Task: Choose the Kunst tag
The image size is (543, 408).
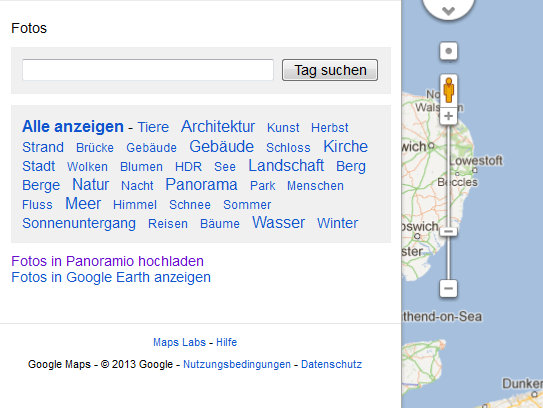Action: (283, 128)
